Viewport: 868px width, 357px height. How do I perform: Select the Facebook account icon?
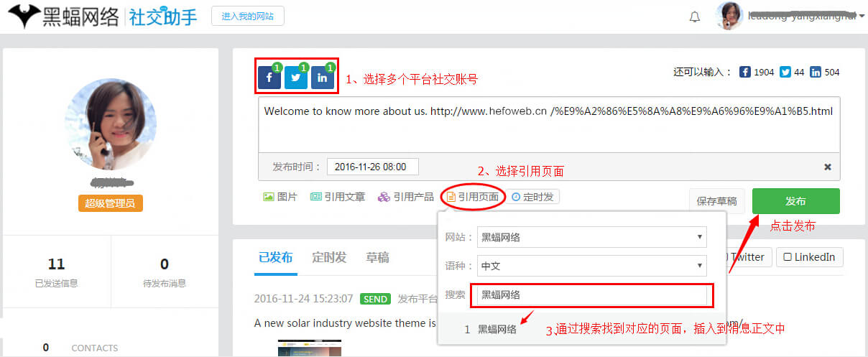pyautogui.click(x=269, y=78)
